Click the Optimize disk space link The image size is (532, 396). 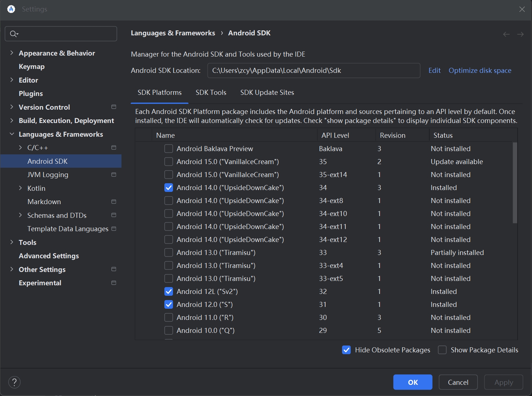(x=480, y=70)
